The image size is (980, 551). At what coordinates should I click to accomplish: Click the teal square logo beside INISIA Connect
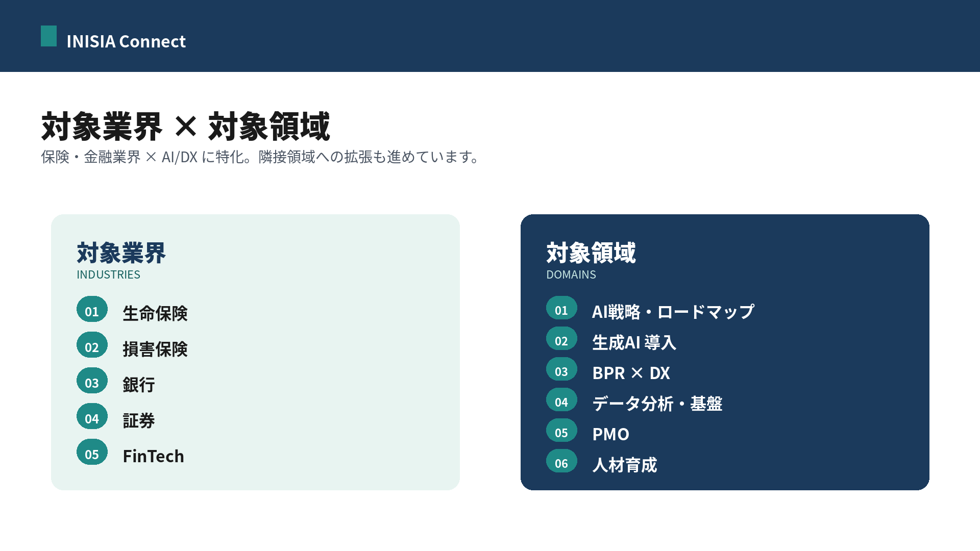48,36
